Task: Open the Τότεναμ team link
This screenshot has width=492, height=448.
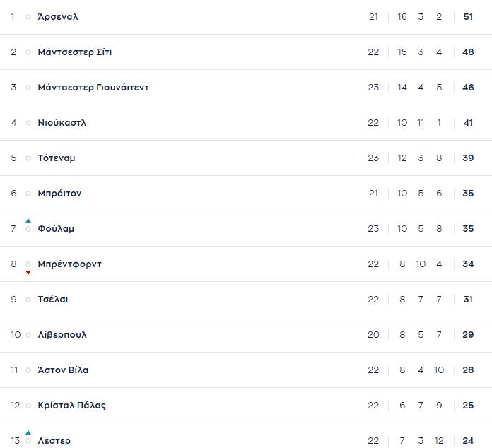Action: click(57, 158)
